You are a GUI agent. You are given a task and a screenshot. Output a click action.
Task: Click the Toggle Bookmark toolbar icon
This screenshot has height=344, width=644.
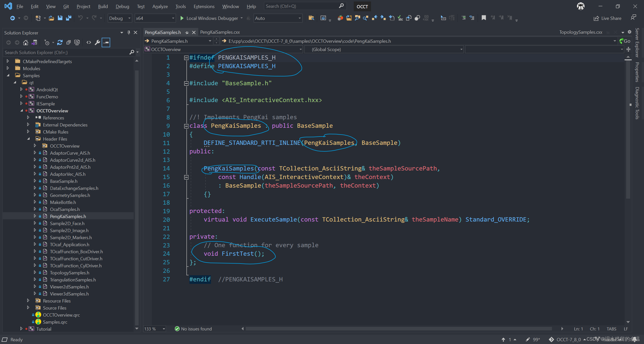click(x=484, y=18)
